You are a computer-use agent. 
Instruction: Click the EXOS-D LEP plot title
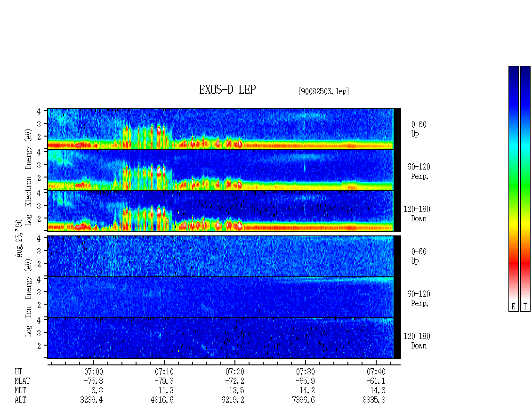[x=227, y=89]
